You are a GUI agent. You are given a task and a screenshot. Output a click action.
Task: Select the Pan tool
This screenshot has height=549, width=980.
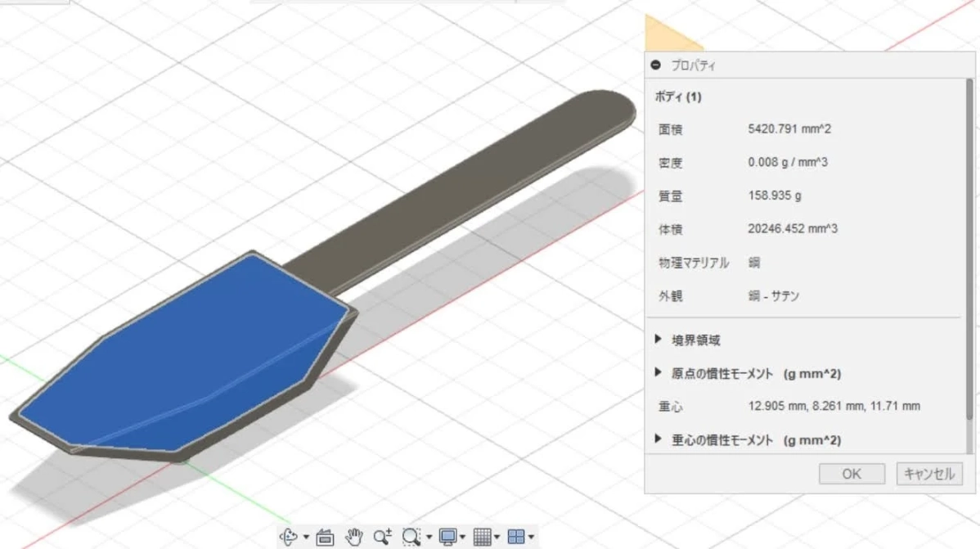coord(356,538)
